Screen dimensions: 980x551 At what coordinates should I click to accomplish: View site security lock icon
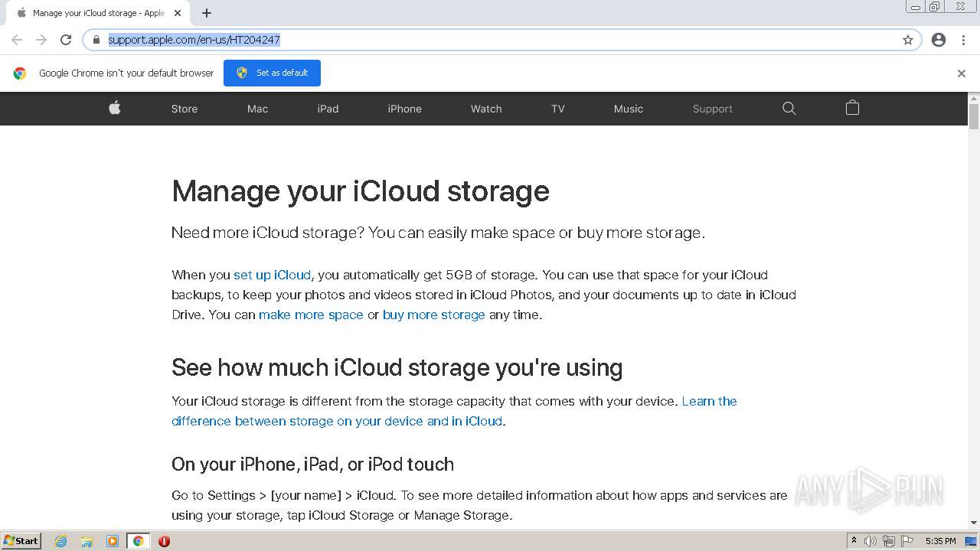(96, 40)
